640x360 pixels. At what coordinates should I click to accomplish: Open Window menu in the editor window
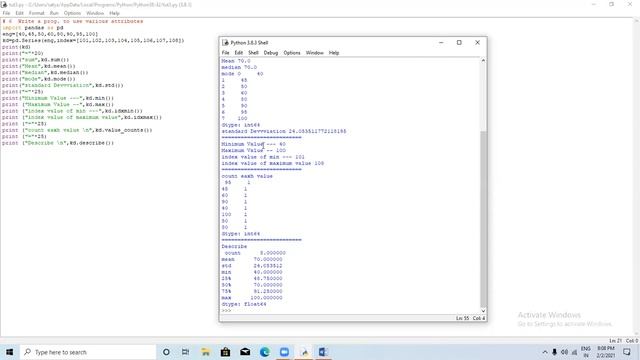click(95, 13)
